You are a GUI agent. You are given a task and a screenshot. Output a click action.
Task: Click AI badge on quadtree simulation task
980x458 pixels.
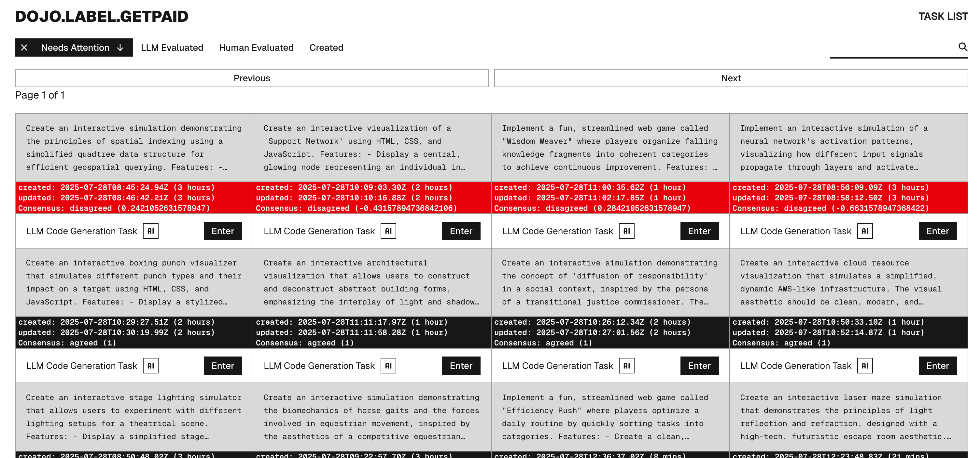click(x=151, y=231)
